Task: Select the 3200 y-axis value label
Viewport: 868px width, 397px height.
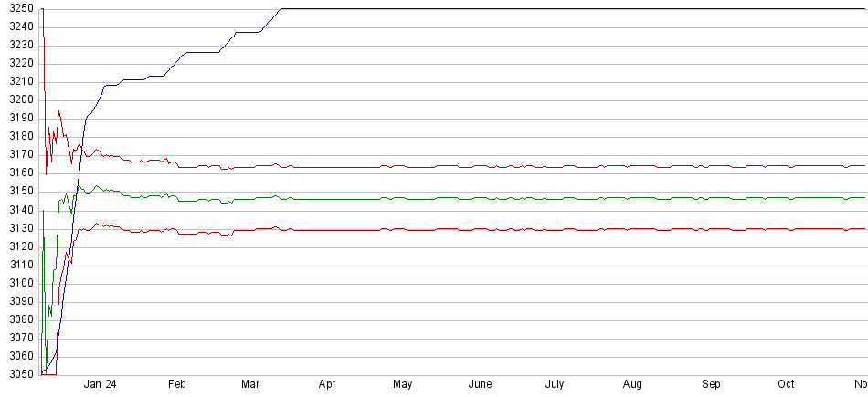Action: (x=18, y=99)
